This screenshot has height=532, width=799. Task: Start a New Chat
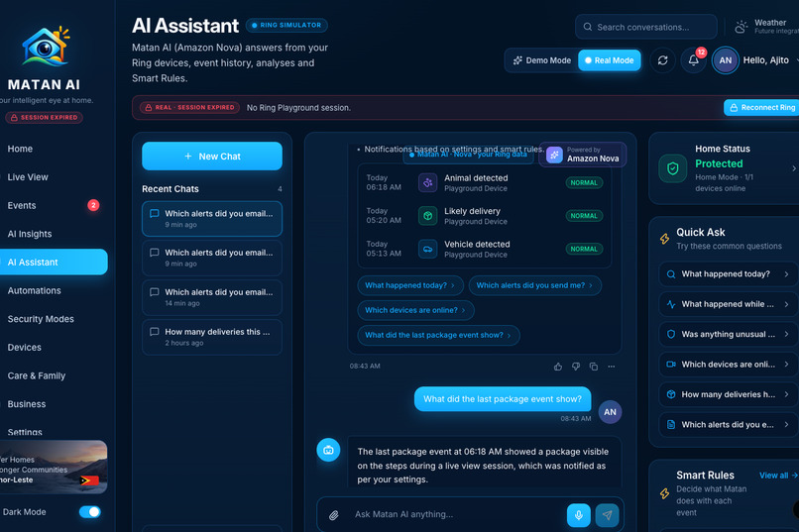pyautogui.click(x=212, y=157)
